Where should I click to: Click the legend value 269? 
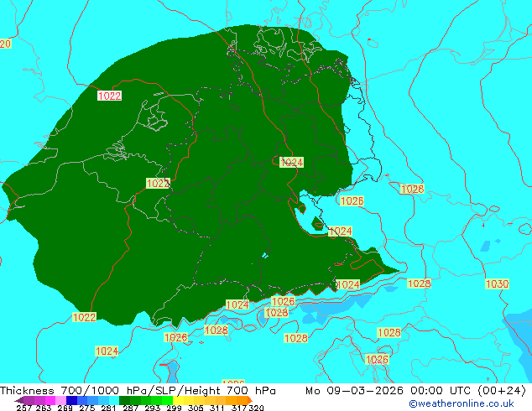pos(65,408)
